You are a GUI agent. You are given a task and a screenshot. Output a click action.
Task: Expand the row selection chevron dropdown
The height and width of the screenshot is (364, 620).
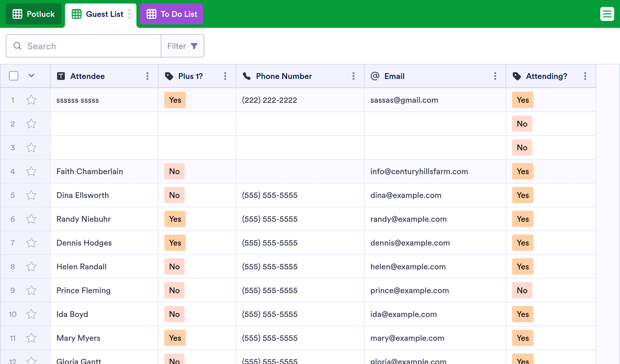click(31, 76)
